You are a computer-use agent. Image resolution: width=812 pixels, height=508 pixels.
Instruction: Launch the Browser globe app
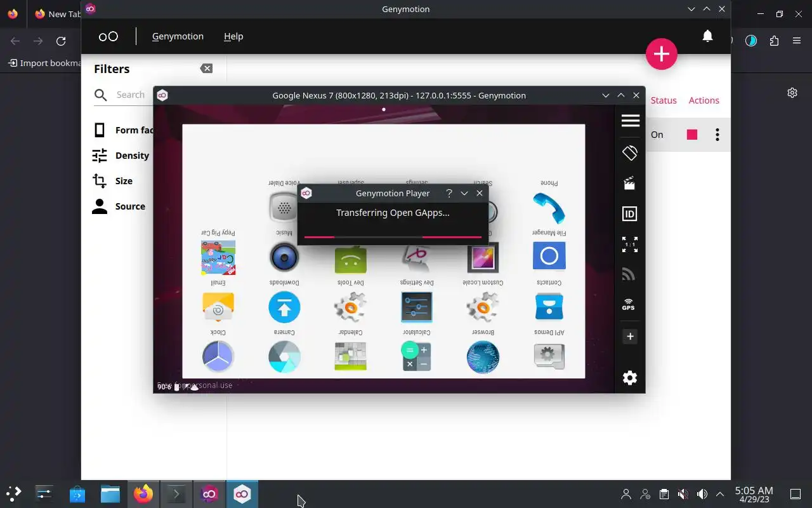[x=483, y=357]
